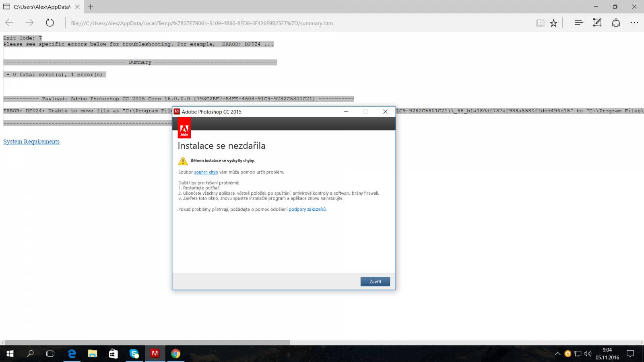Screen dimensions: 644x362
Task: Open the volume control
Action: 588,354
